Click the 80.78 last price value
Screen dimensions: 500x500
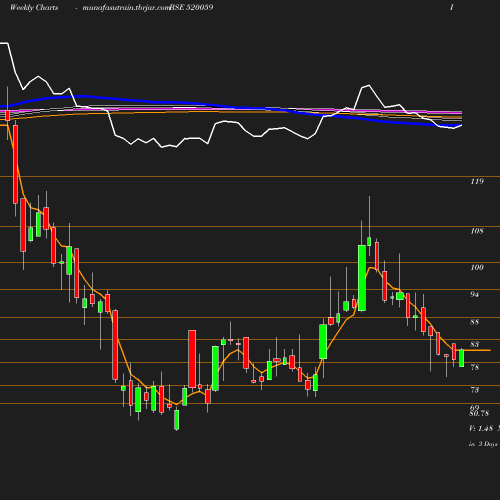click(x=479, y=414)
